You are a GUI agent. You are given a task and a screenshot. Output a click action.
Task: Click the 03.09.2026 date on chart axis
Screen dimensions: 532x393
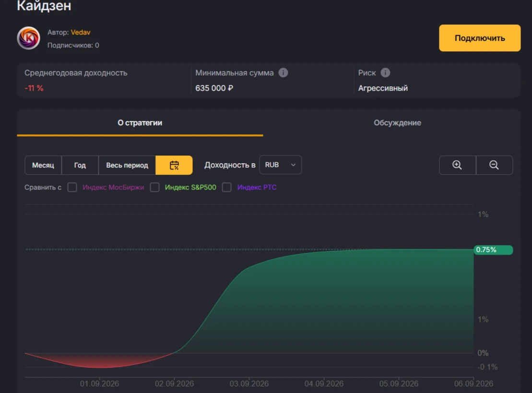pos(249,384)
